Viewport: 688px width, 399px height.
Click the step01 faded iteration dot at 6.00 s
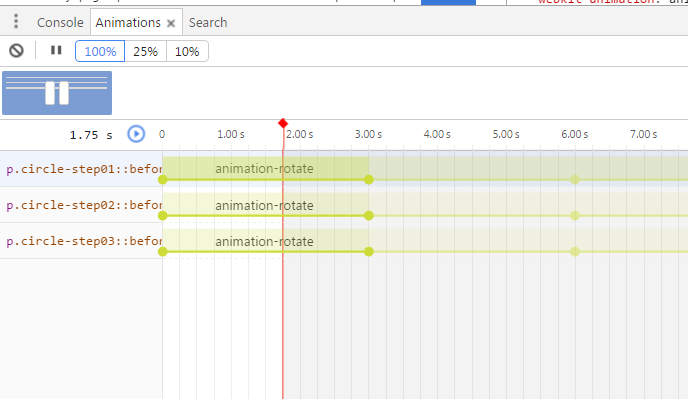pos(575,180)
